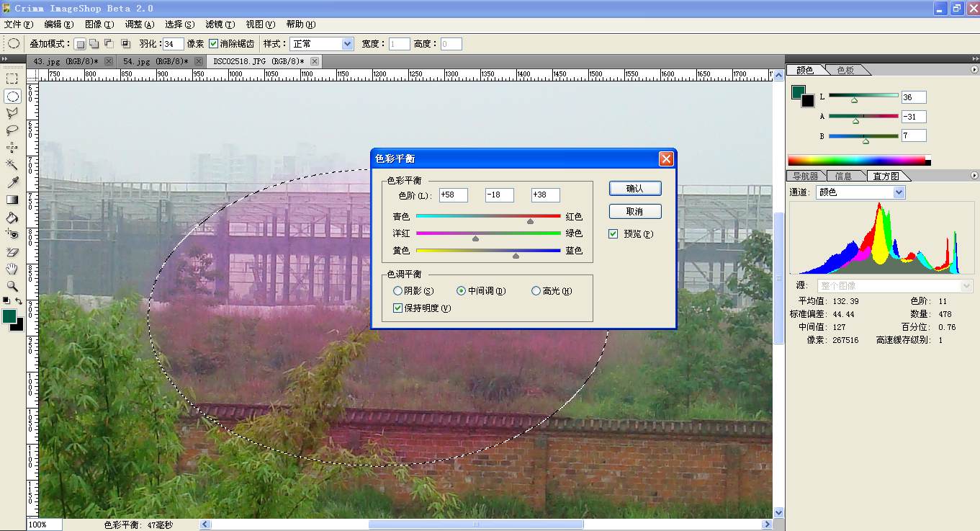Switch to the 信息 info tab
Image resolution: width=980 pixels, height=531 pixels.
tap(843, 176)
